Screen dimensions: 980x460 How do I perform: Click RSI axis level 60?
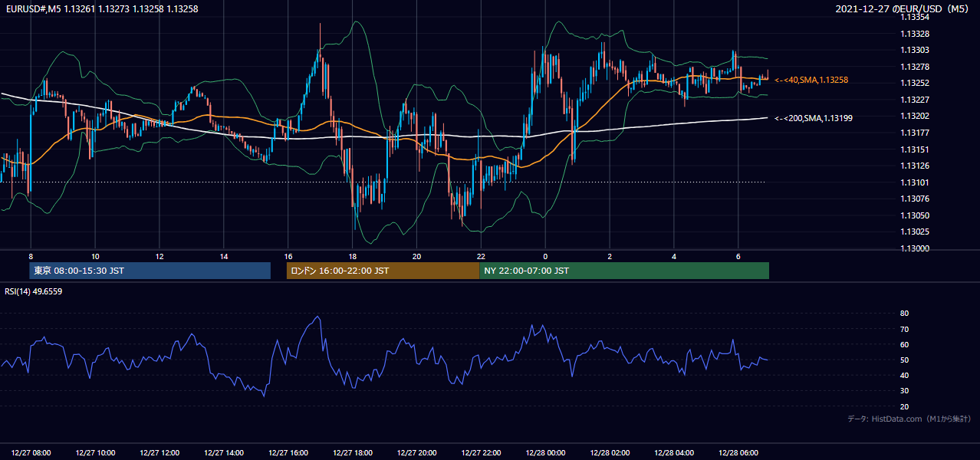pos(905,345)
